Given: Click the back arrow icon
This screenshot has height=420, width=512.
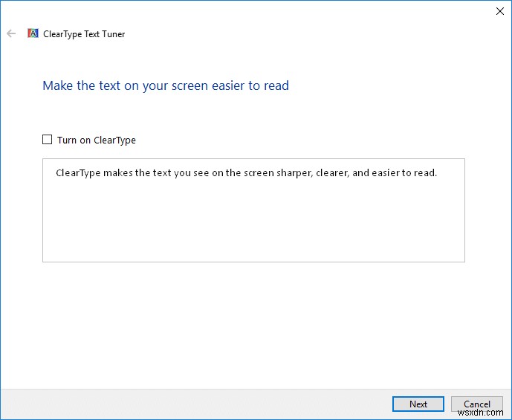Looking at the screenshot, I should tap(11, 33).
